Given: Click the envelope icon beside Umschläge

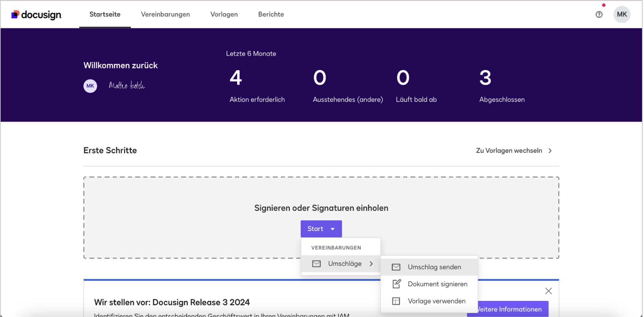Looking at the screenshot, I should click(316, 264).
